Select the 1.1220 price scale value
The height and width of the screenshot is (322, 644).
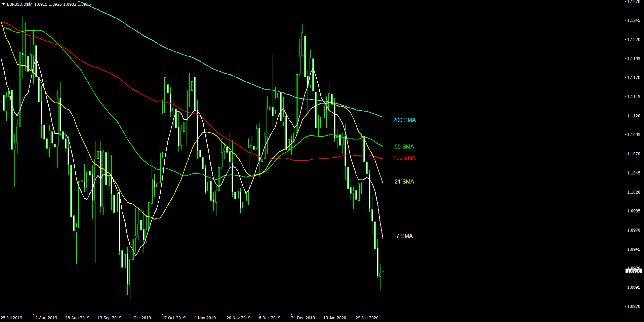pyautogui.click(x=634, y=40)
